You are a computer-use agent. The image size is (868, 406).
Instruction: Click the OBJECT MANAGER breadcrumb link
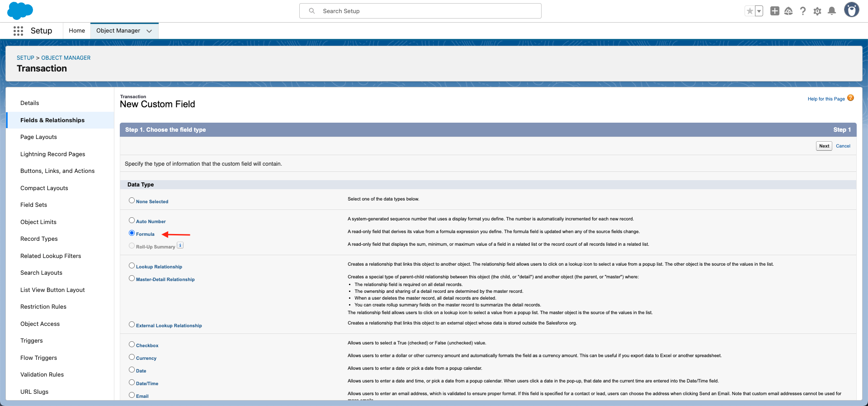[x=66, y=58]
